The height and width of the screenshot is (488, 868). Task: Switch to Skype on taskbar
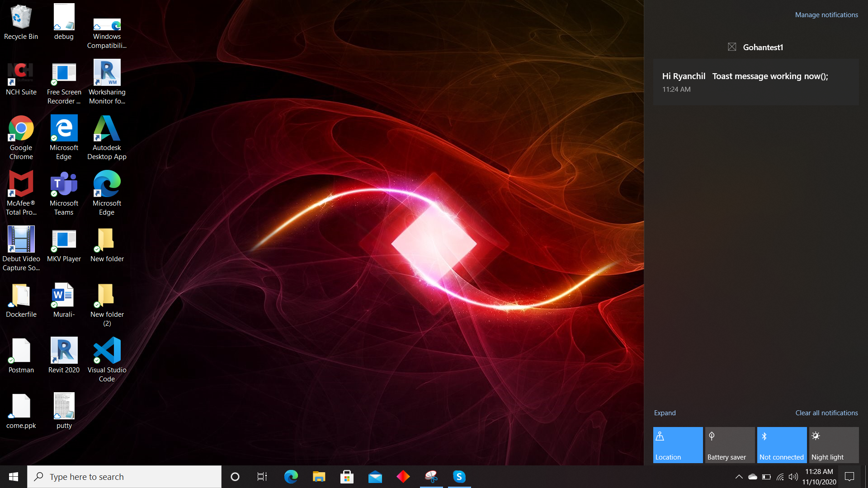tap(459, 477)
